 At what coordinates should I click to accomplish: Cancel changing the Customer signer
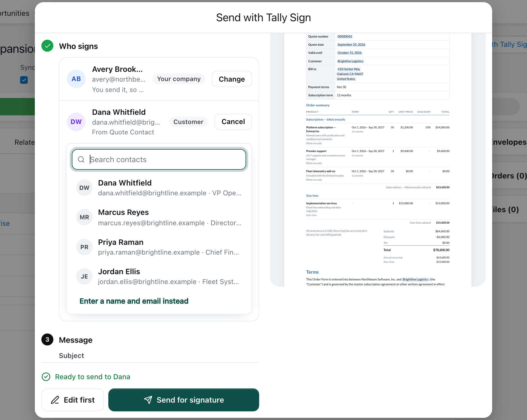tap(233, 122)
